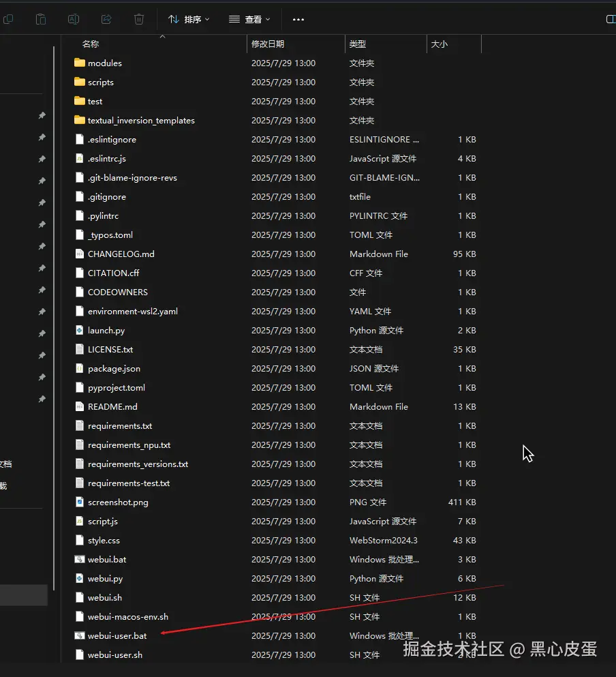Click the Copy toolbar icon
616x677 pixels.
[8, 19]
